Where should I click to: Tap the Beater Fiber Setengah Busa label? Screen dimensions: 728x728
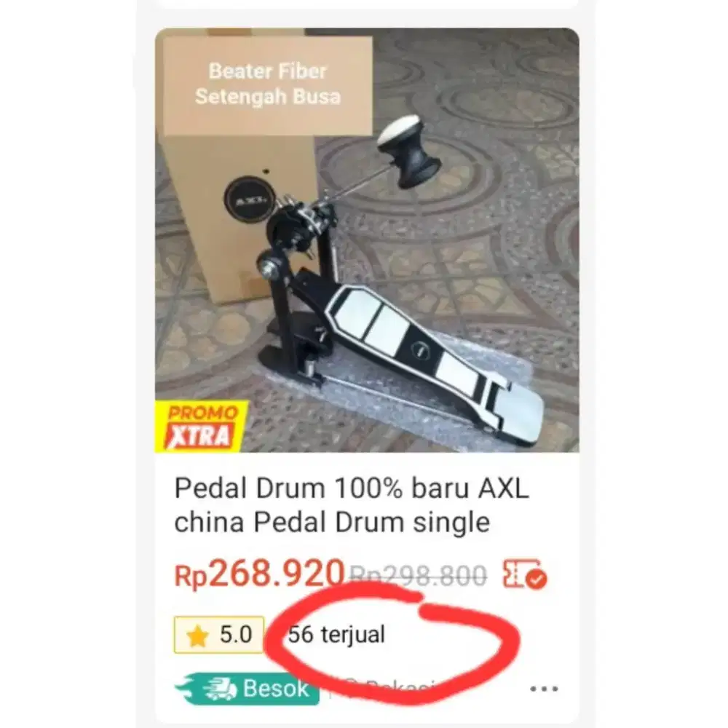pos(268,84)
